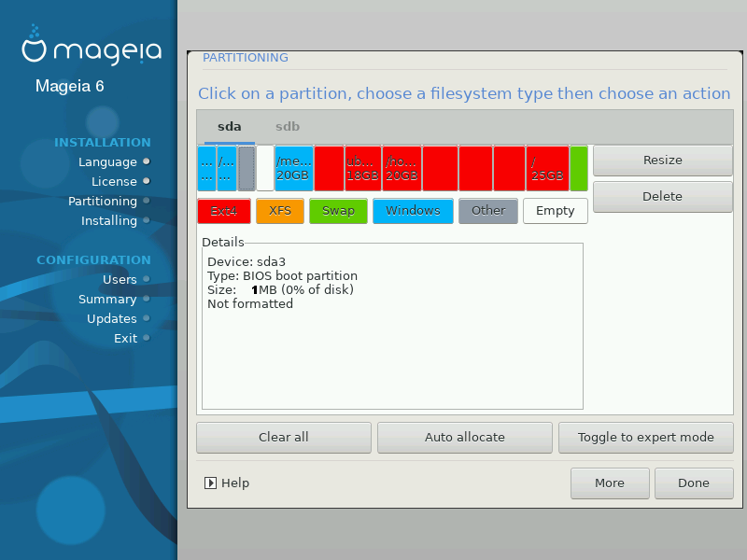
Task: Select the Other filesystem type
Action: click(x=487, y=211)
